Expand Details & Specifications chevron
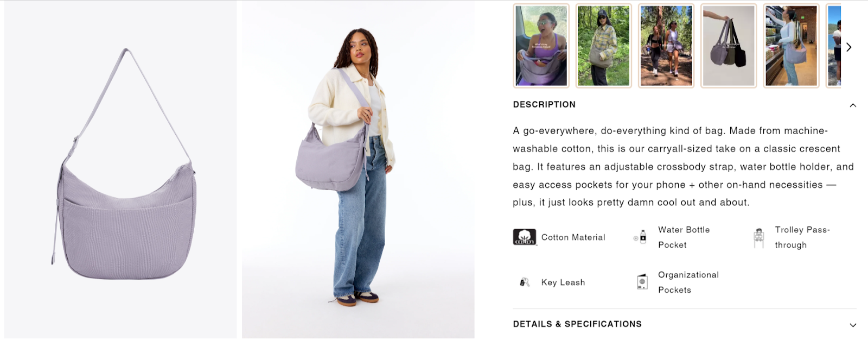868x340 pixels. pos(853,325)
